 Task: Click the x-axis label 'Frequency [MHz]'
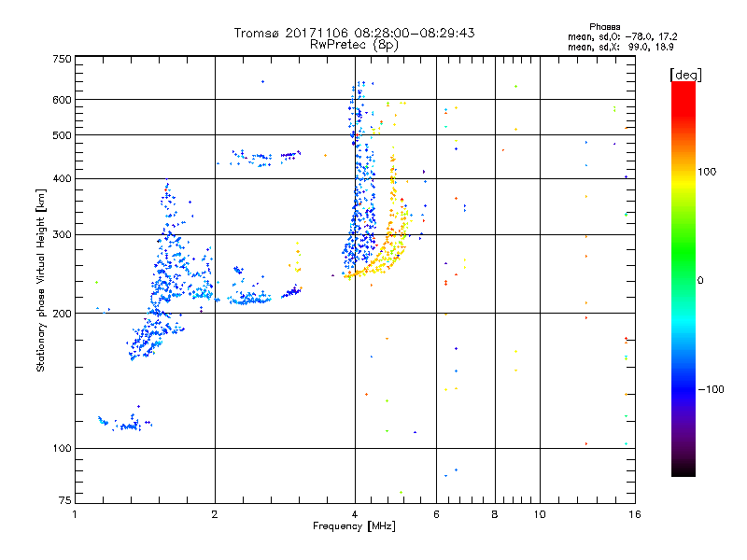click(354, 526)
